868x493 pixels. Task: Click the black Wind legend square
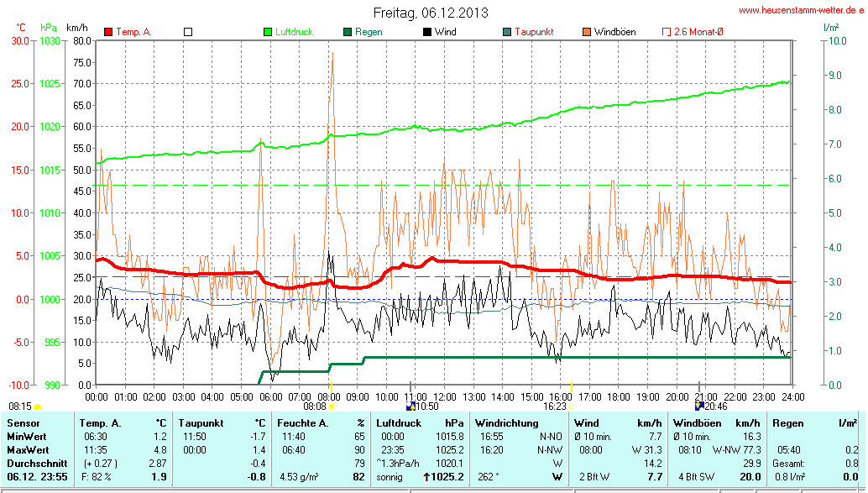tap(427, 32)
